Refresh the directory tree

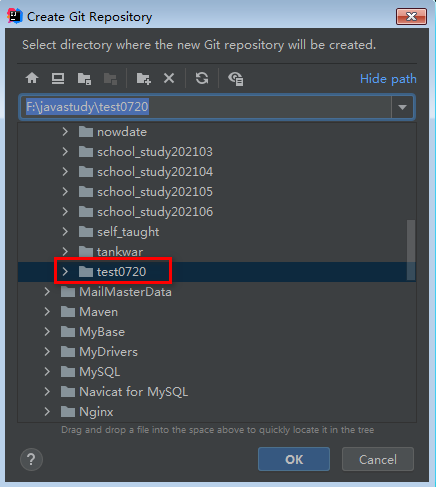(202, 78)
